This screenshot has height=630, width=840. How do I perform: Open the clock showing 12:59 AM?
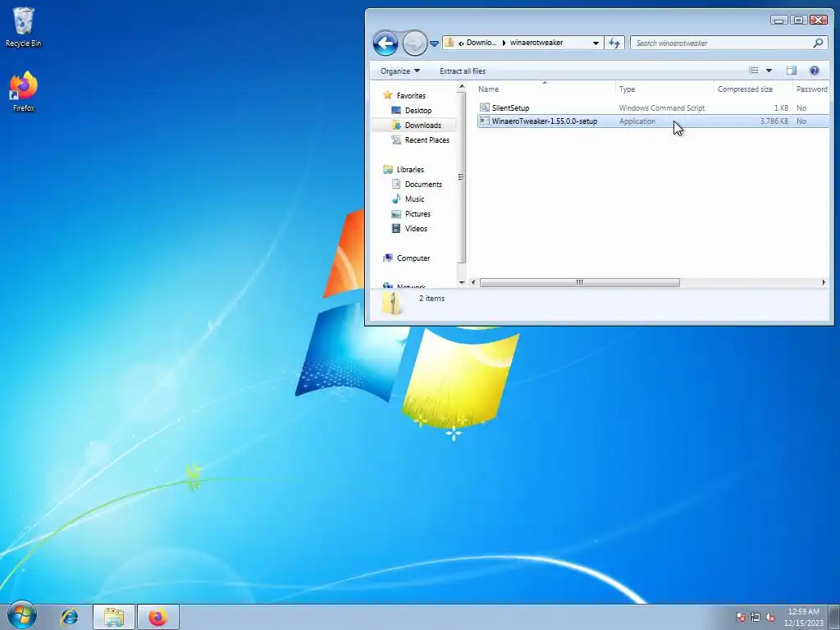[804, 617]
